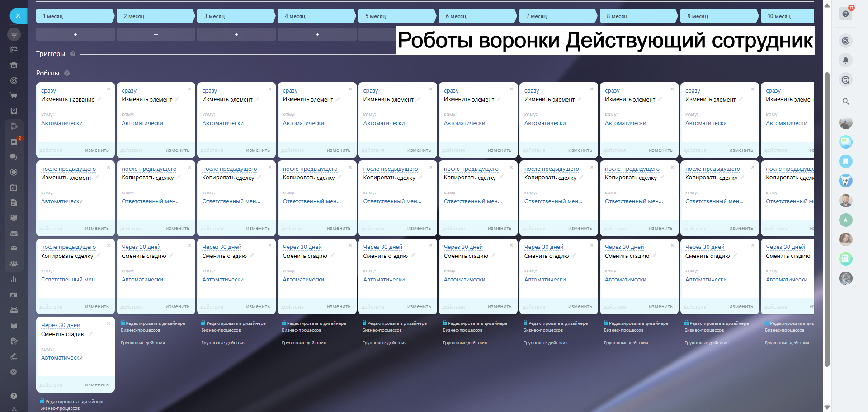Select the 7 месяц stage tab

pyautogui.click(x=558, y=16)
